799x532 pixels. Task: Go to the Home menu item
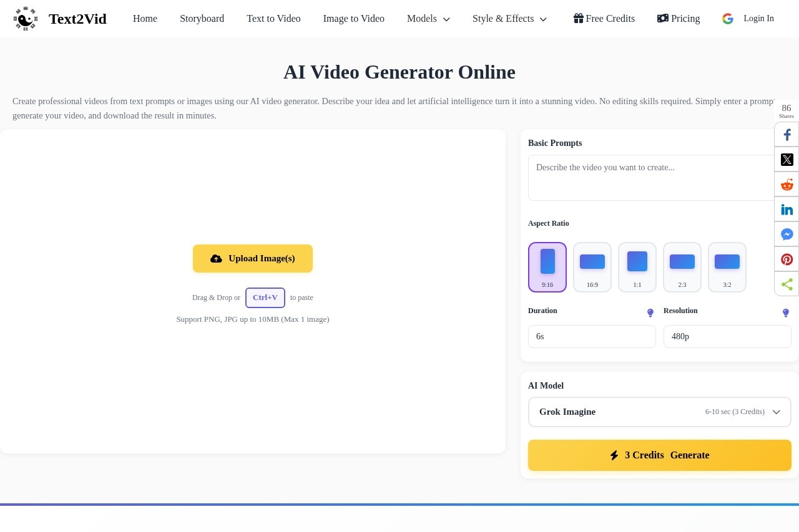tap(145, 19)
